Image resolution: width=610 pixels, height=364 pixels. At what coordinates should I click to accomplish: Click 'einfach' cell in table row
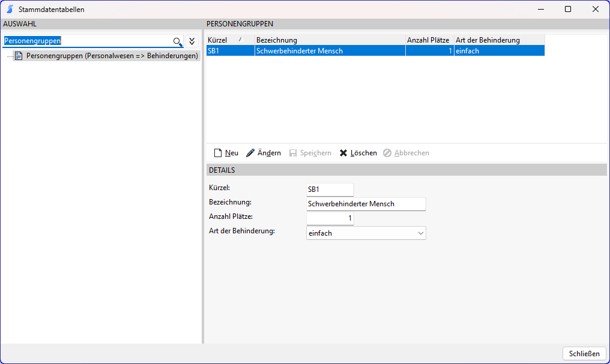[x=500, y=51]
